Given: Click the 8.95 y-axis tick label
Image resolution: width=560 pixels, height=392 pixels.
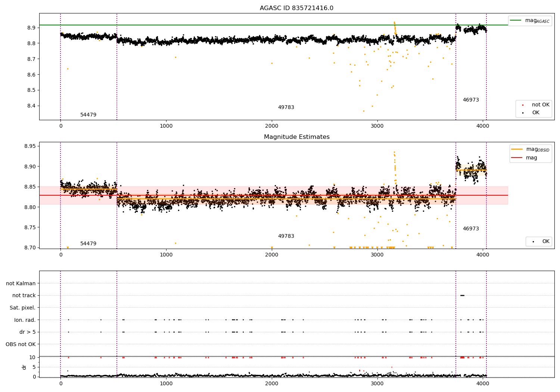Looking at the screenshot, I should (29, 146).
